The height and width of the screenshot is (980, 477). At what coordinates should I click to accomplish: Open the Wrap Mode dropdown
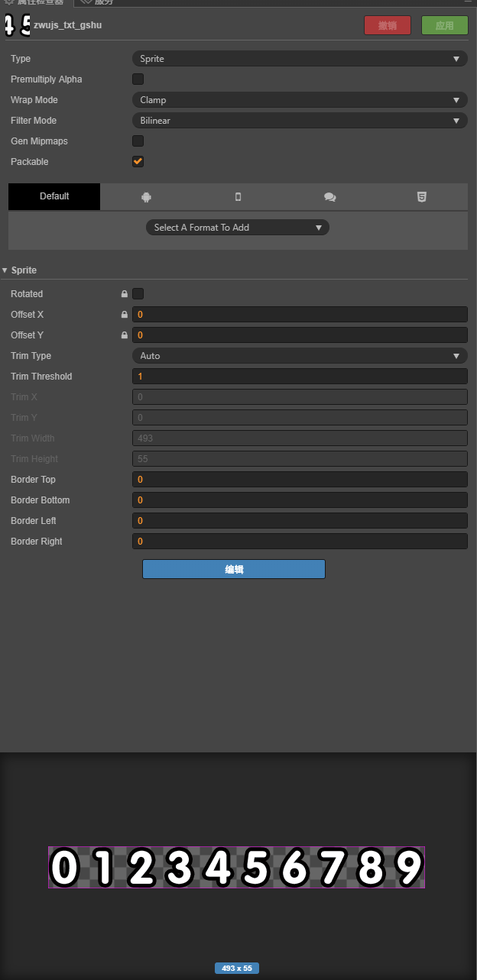[x=299, y=100]
